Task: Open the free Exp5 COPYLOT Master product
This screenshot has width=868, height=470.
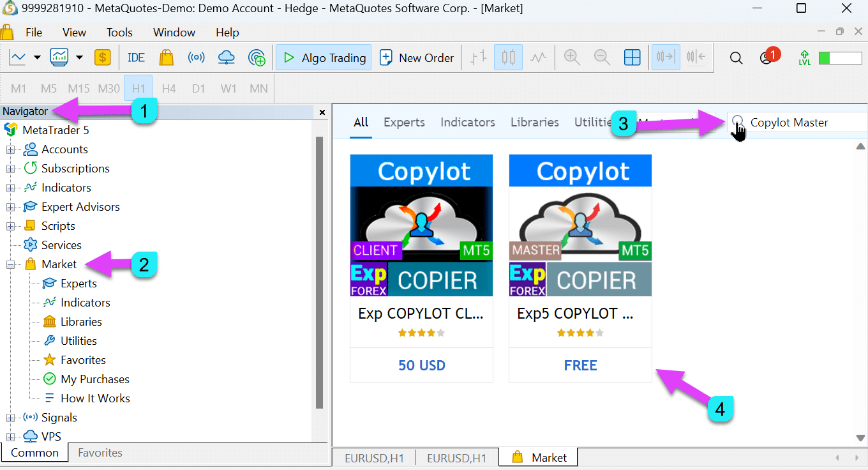Action: coord(580,268)
